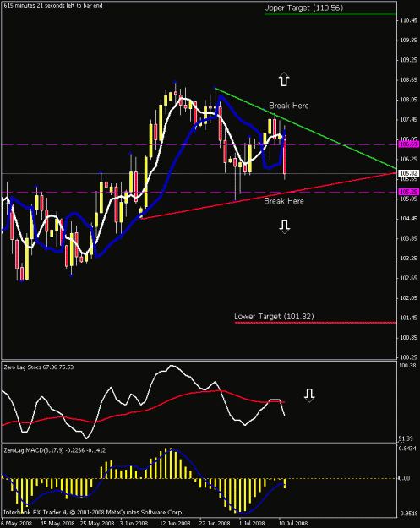Click the current price tag 105.82
The height and width of the screenshot is (528, 420).
[408, 173]
